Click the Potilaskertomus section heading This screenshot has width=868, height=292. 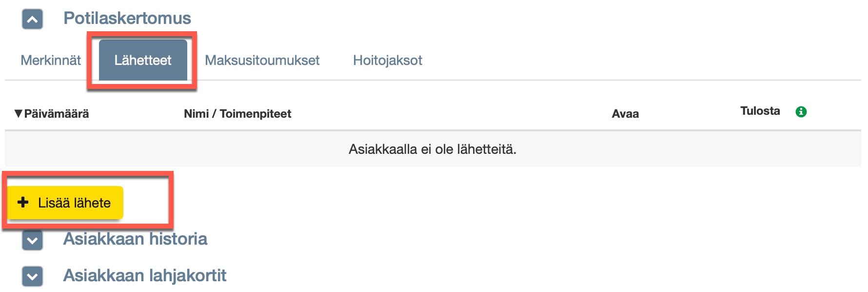(127, 19)
